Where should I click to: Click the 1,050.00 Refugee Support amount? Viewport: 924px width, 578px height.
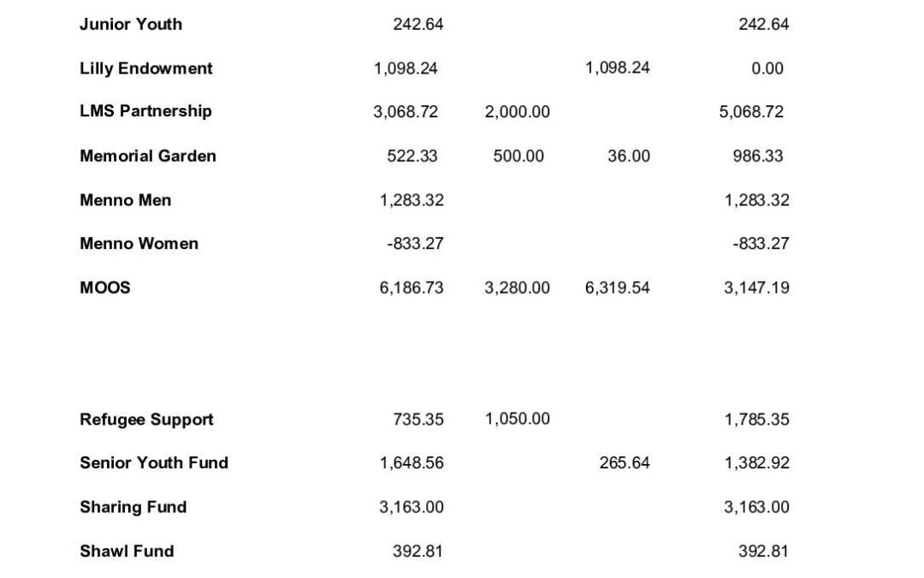(517, 420)
